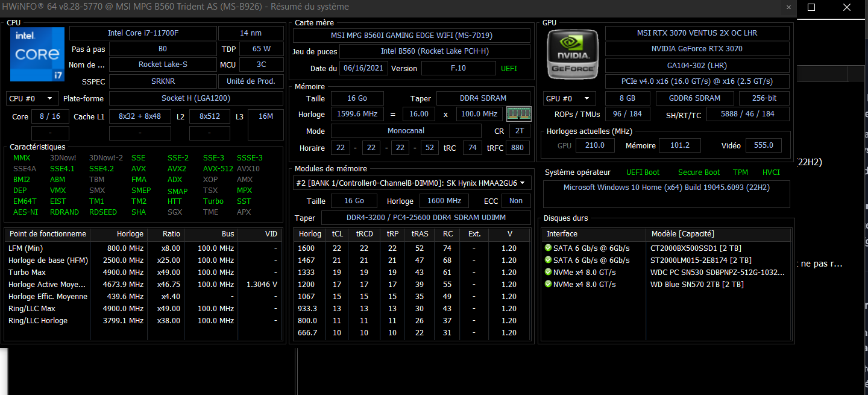Viewport: 868px width, 395px height.
Task: Click the Intel B560 (Rocket Lake PCH-H) chipset field
Action: coord(435,51)
